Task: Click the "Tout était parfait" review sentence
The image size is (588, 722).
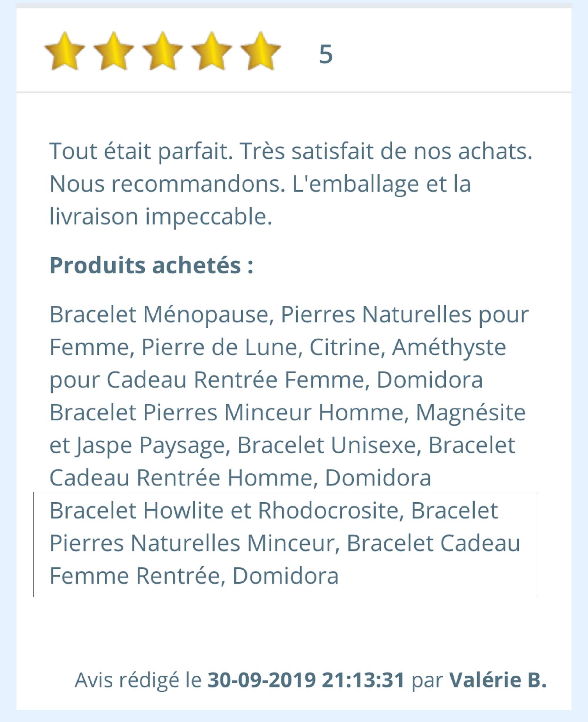Action: click(x=141, y=151)
